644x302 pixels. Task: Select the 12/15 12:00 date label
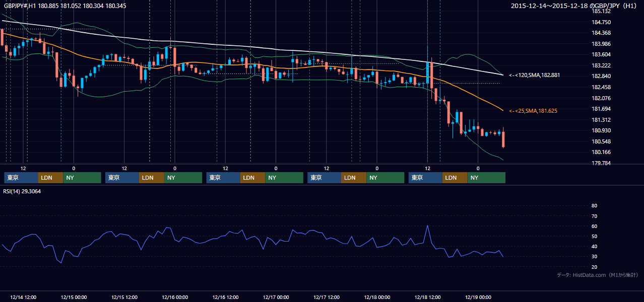click(x=124, y=297)
